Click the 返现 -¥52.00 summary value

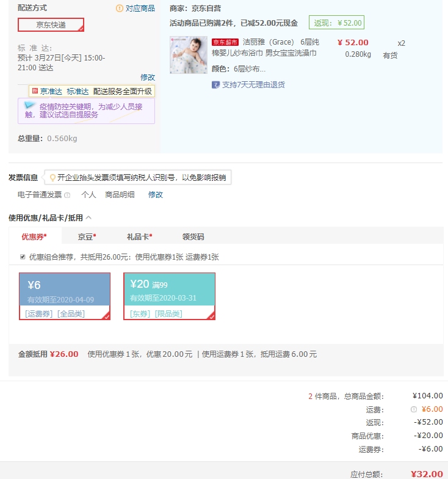[428, 422]
